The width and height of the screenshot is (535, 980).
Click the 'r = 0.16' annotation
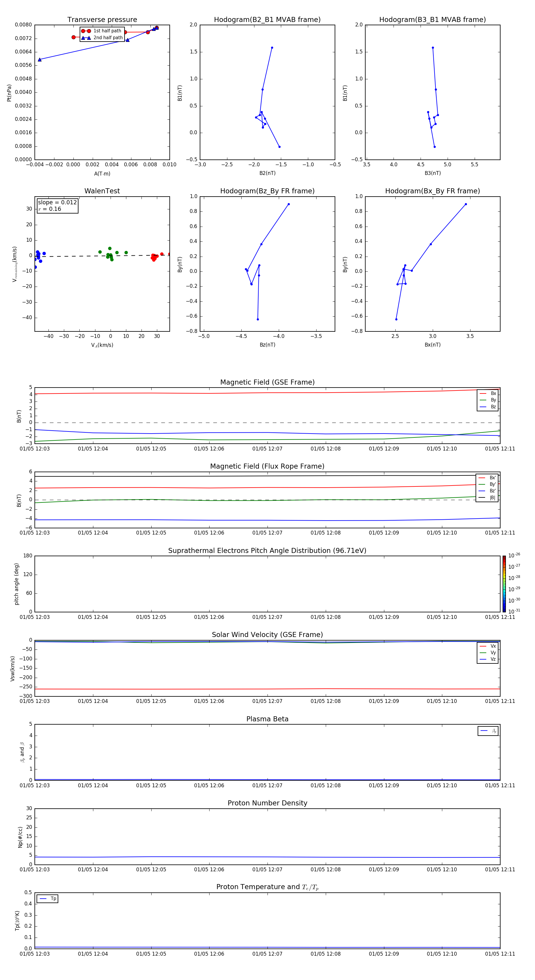tap(50, 209)
